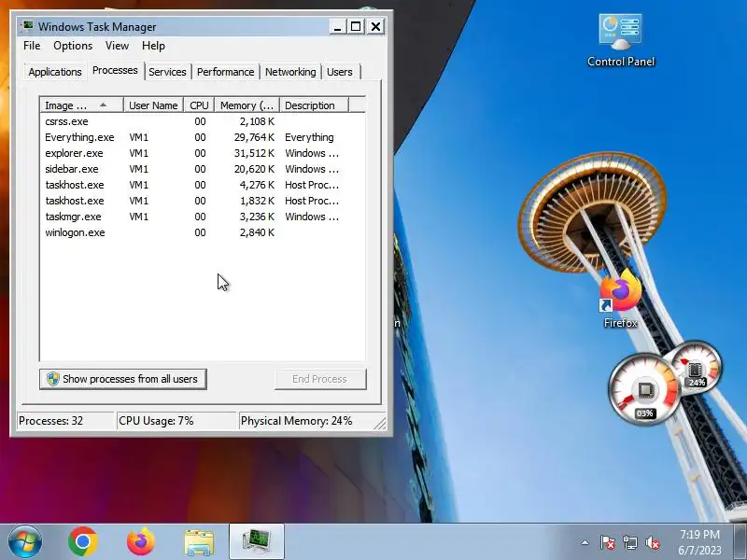Select the csrss.exe process row
The height and width of the screenshot is (560, 747).
tap(203, 121)
